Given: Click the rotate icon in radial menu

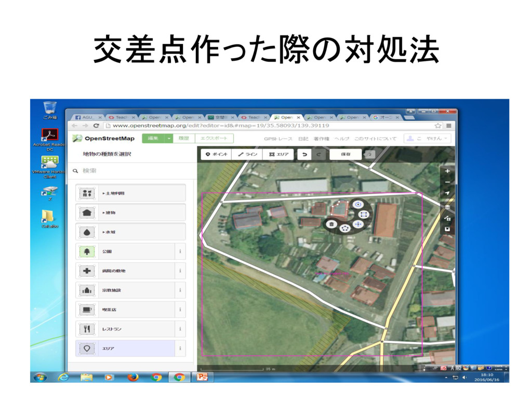Looking at the screenshot, I should pos(357,205).
